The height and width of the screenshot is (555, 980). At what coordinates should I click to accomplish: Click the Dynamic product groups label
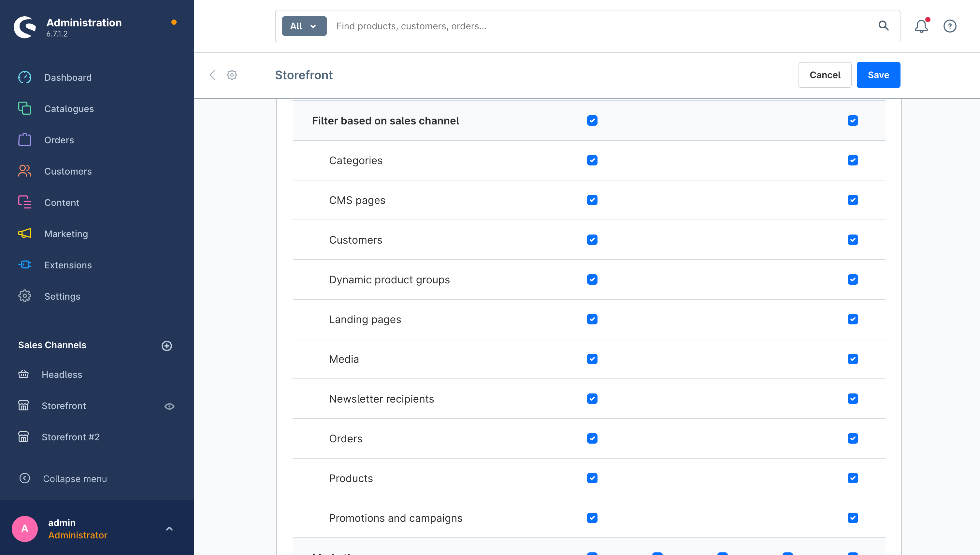point(389,279)
